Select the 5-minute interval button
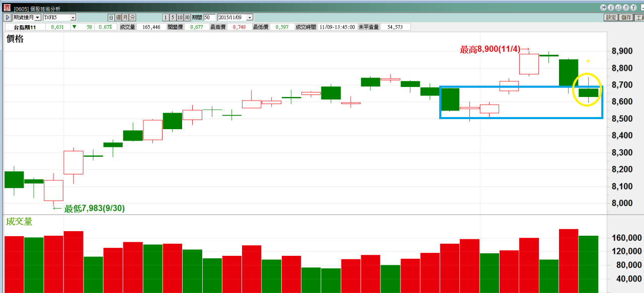The image size is (644, 293). (x=173, y=18)
